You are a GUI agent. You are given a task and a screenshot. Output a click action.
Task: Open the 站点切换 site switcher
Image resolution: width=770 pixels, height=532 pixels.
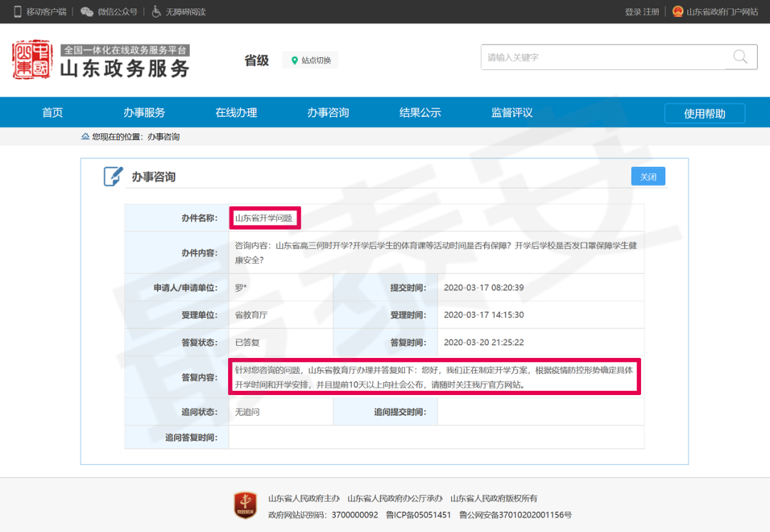pos(311,61)
